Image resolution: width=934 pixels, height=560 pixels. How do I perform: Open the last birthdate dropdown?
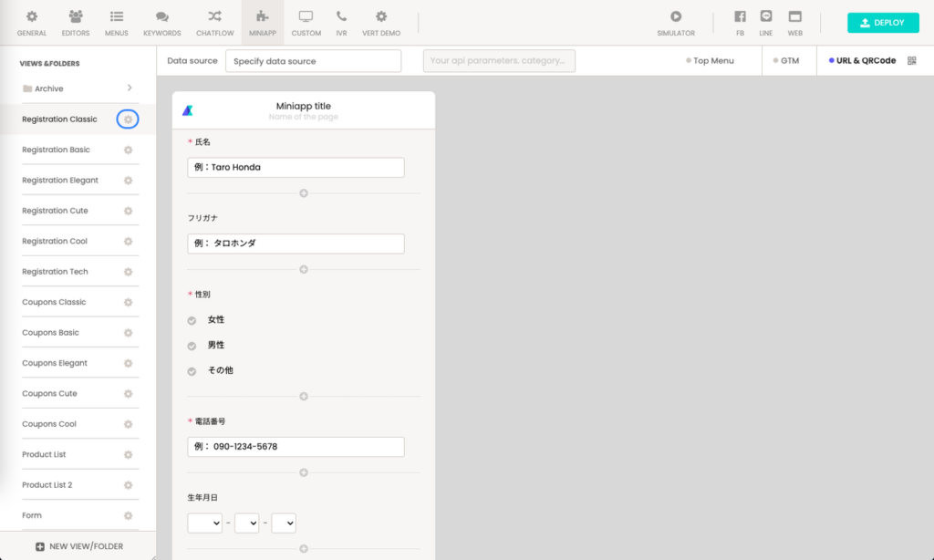click(283, 524)
